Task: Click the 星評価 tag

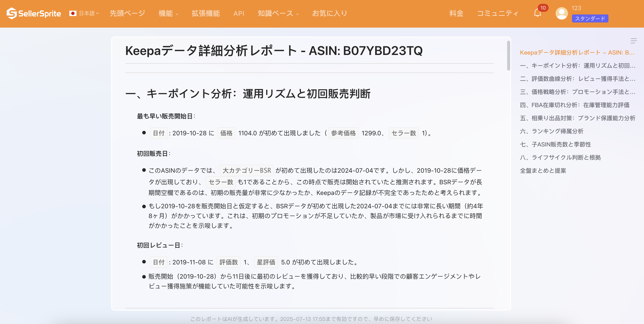Action: 266,262
